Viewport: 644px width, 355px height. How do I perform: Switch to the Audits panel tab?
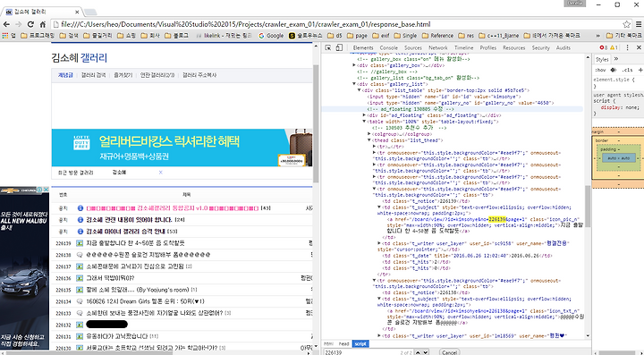click(x=563, y=47)
